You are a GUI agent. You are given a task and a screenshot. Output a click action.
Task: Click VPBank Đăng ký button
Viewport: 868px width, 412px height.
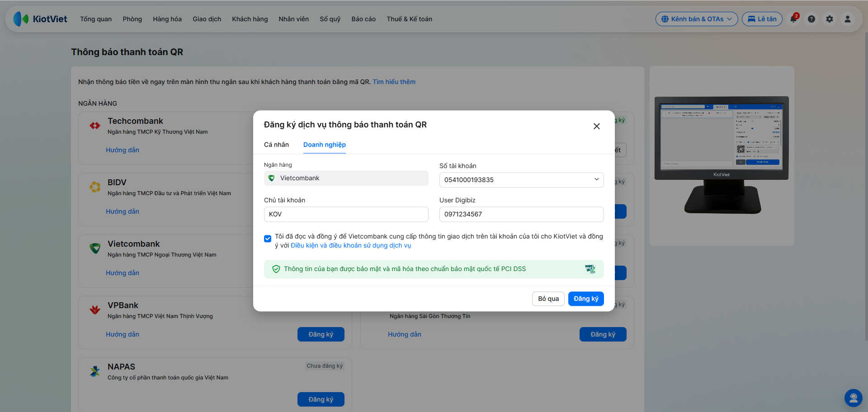[x=321, y=334]
